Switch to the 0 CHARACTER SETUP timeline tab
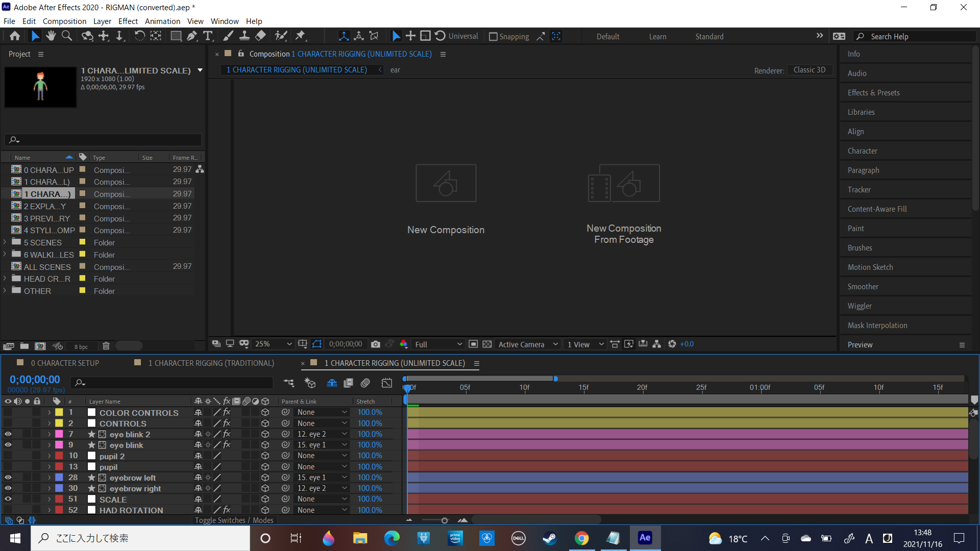980x551 pixels. [65, 363]
